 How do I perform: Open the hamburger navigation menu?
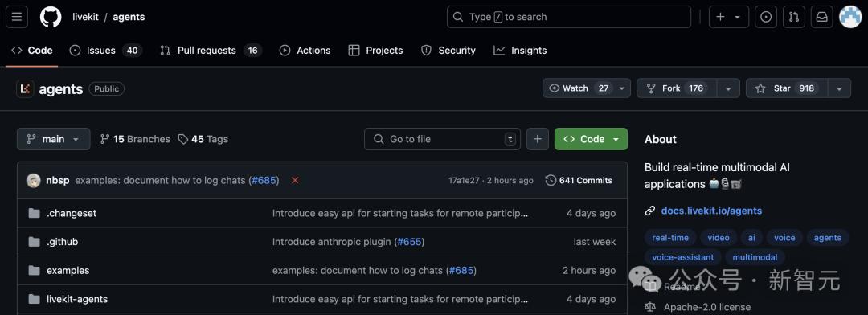coord(17,17)
